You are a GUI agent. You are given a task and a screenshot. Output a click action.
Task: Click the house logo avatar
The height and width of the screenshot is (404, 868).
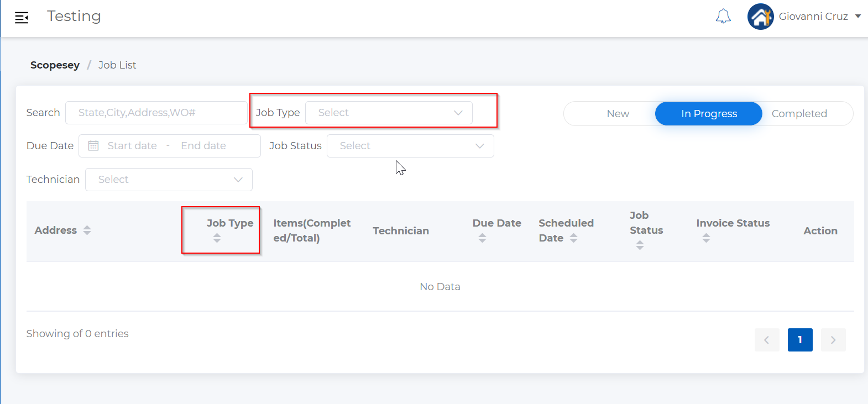(x=761, y=17)
